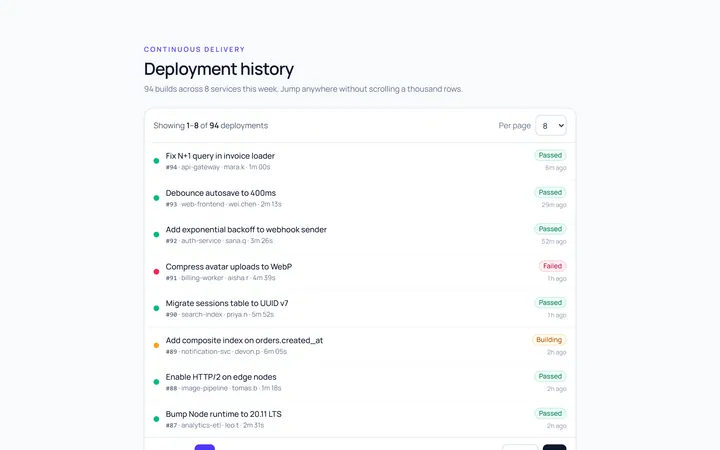Click the 'CONTINUOUS DELIVERY' label

click(x=194, y=49)
